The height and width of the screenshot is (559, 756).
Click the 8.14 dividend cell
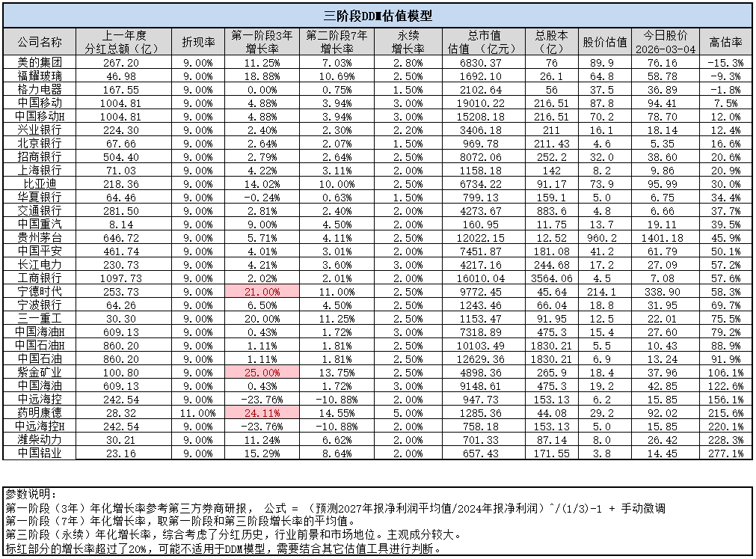coord(123,224)
